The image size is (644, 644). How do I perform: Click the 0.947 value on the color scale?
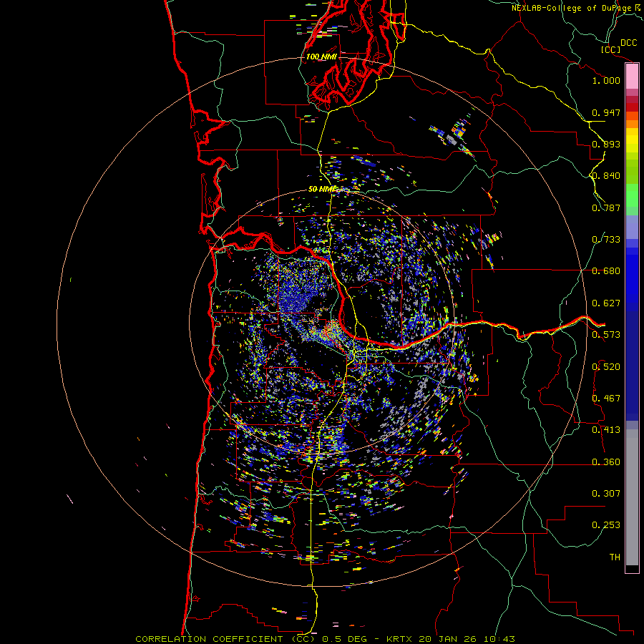(x=606, y=112)
